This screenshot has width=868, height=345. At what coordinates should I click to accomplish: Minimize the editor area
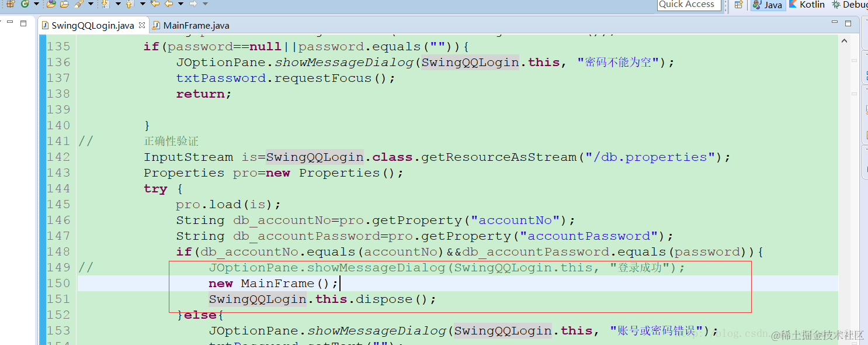tap(835, 22)
